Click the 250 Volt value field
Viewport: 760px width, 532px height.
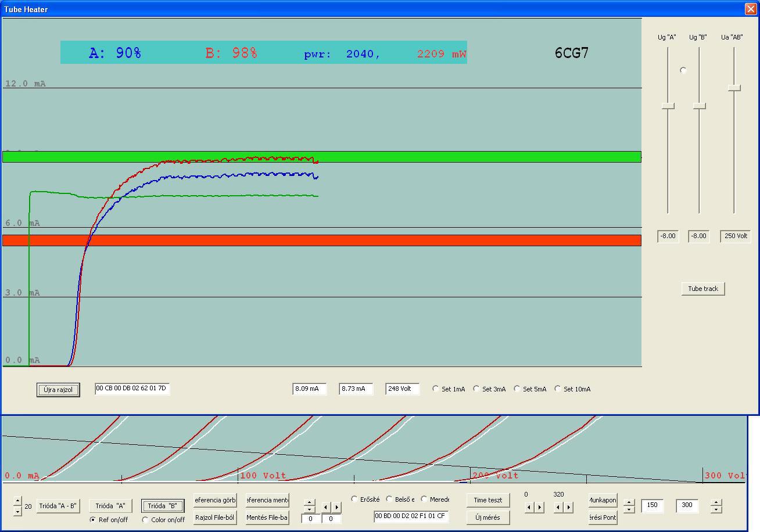735,236
